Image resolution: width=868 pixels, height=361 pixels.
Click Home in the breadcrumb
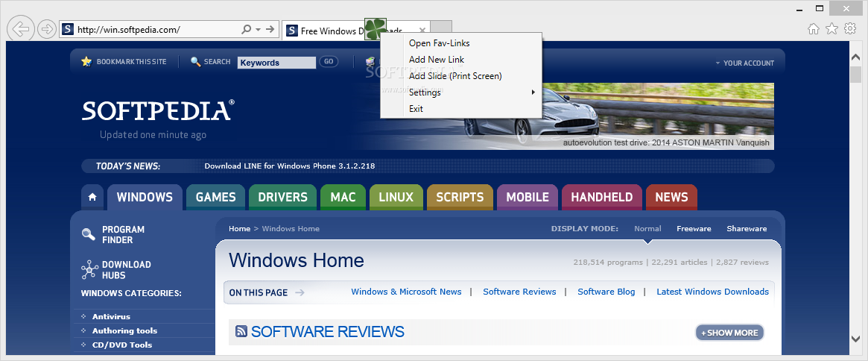(x=239, y=228)
